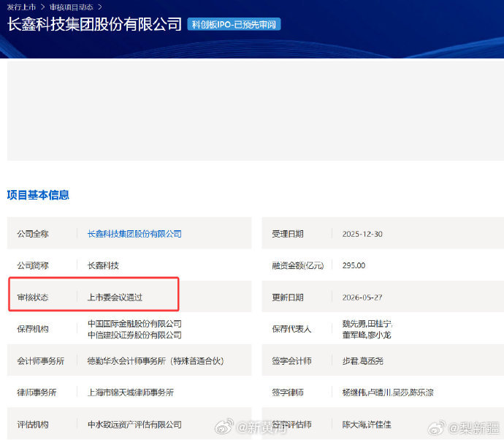Select the short name value 长鑫科技

coord(103,265)
